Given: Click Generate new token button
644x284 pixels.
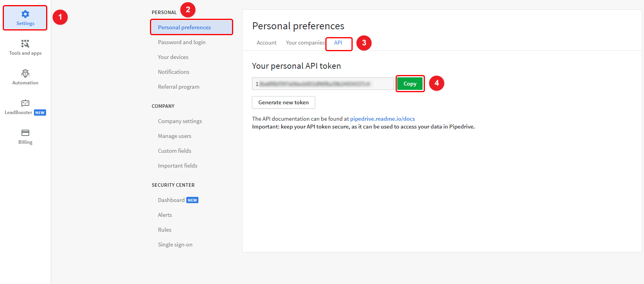Looking at the screenshot, I should coord(284,102).
